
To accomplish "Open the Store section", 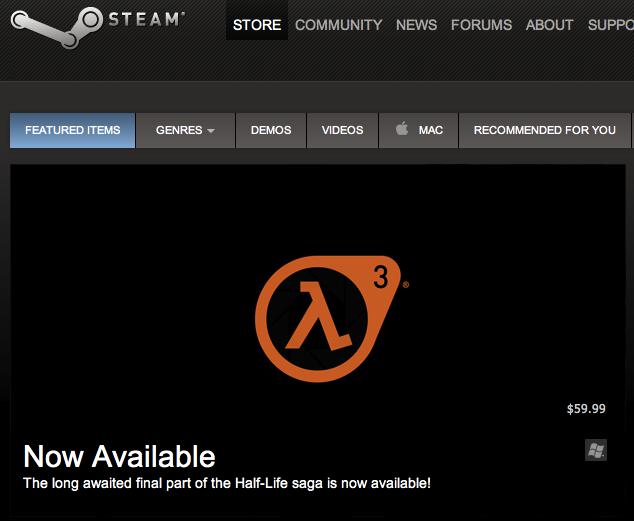I will (x=257, y=25).
